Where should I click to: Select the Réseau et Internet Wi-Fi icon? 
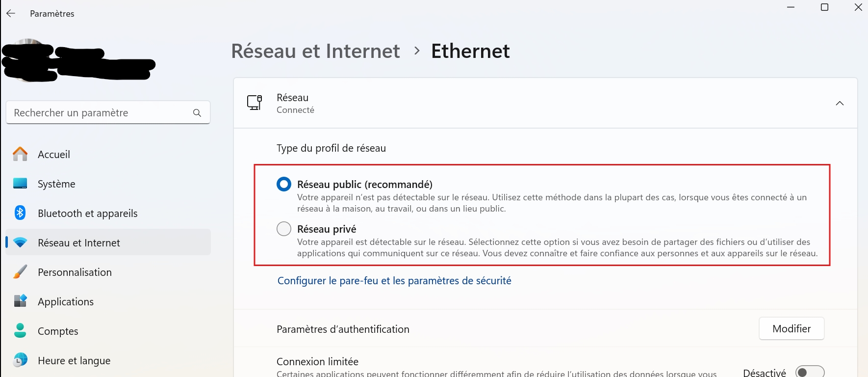(x=19, y=242)
